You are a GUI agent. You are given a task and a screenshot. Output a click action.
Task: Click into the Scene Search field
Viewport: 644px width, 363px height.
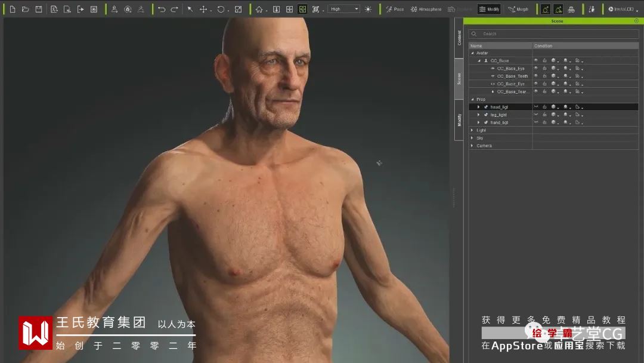click(x=553, y=33)
